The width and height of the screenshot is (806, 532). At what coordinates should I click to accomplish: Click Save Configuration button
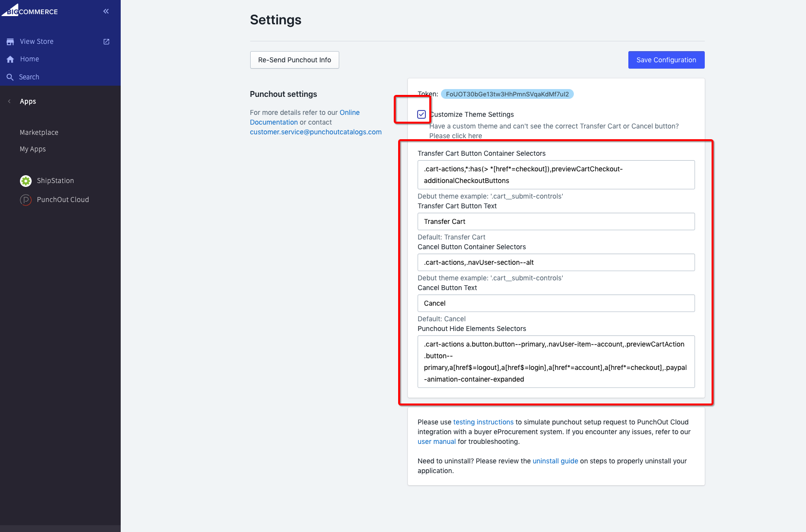tap(666, 60)
